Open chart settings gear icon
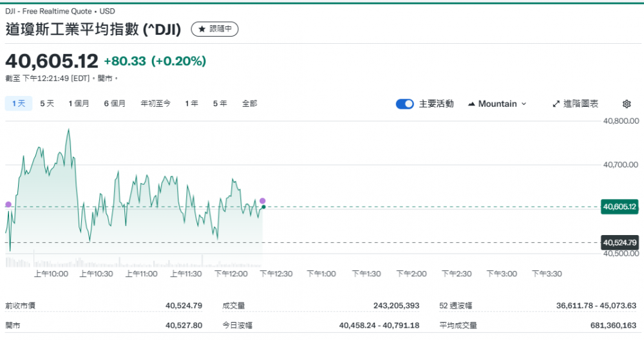This screenshot has width=644, height=340. click(627, 104)
